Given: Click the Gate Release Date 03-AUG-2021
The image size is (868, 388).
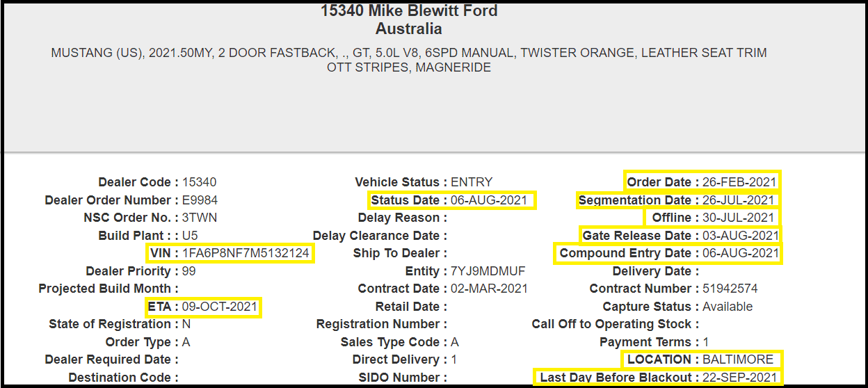Looking at the screenshot, I should coord(741,236).
